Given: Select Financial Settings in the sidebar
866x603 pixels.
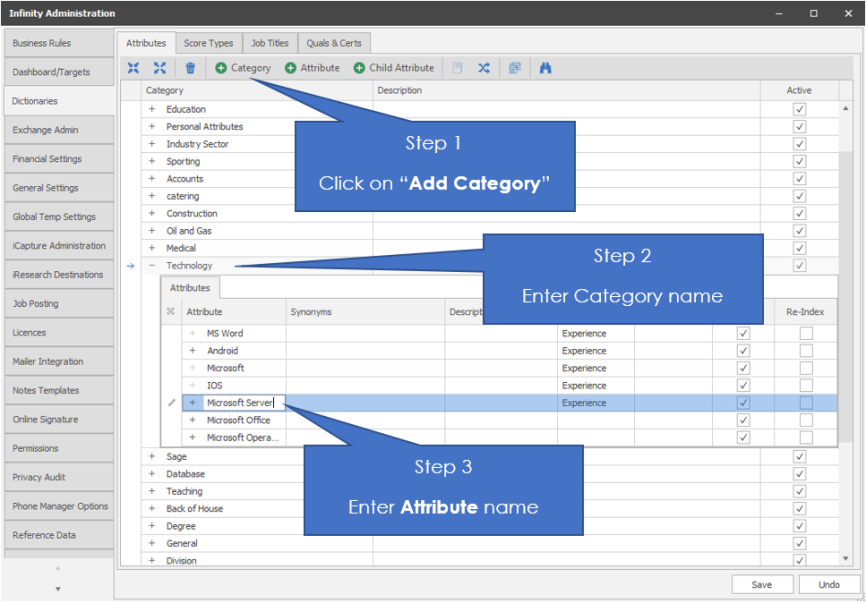Looking at the screenshot, I should pyautogui.click(x=47, y=159).
